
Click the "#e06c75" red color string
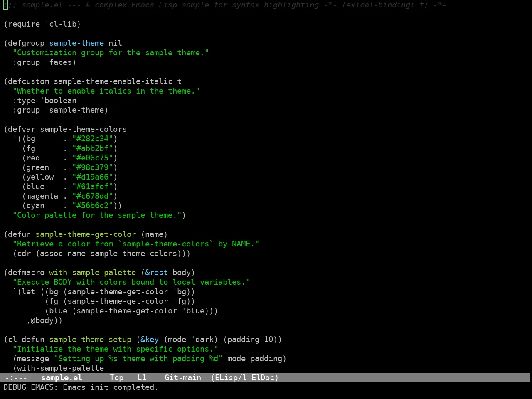coord(92,158)
